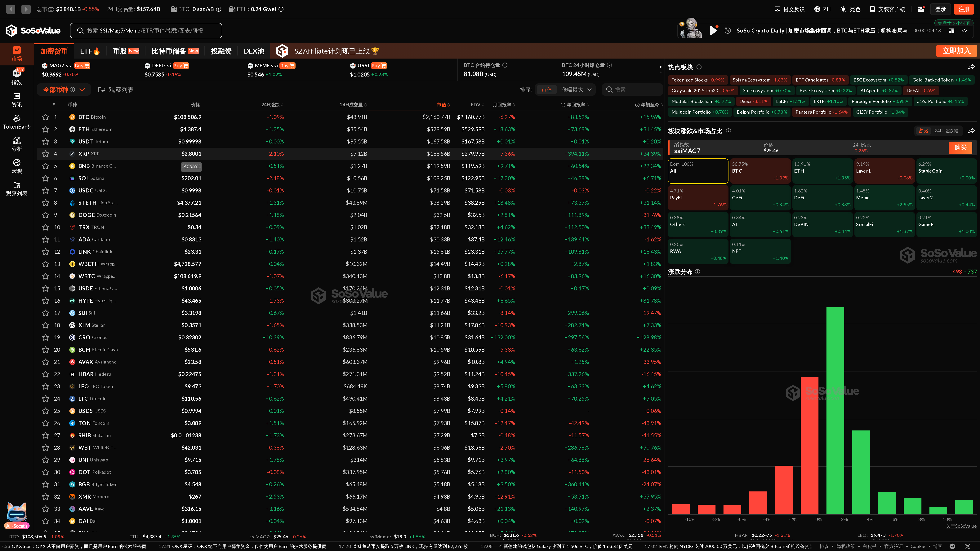Open the X social link in footer
980x551 pixels.
(967, 546)
